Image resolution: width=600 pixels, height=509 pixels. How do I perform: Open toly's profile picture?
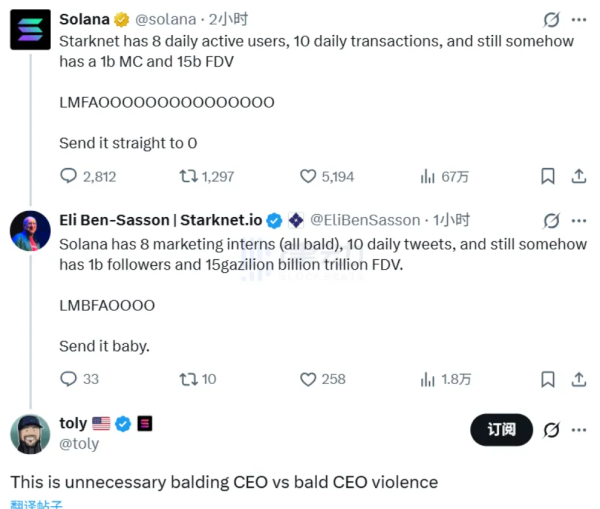coord(30,433)
